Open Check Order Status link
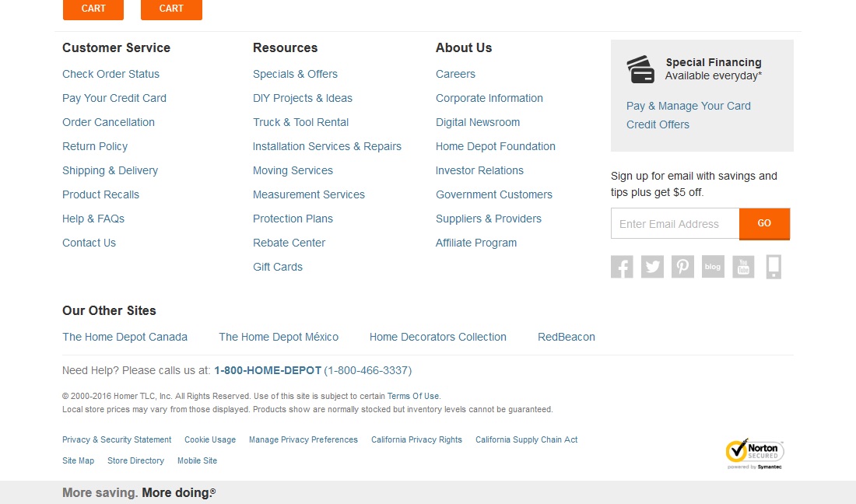The height and width of the screenshot is (504, 856). (111, 74)
